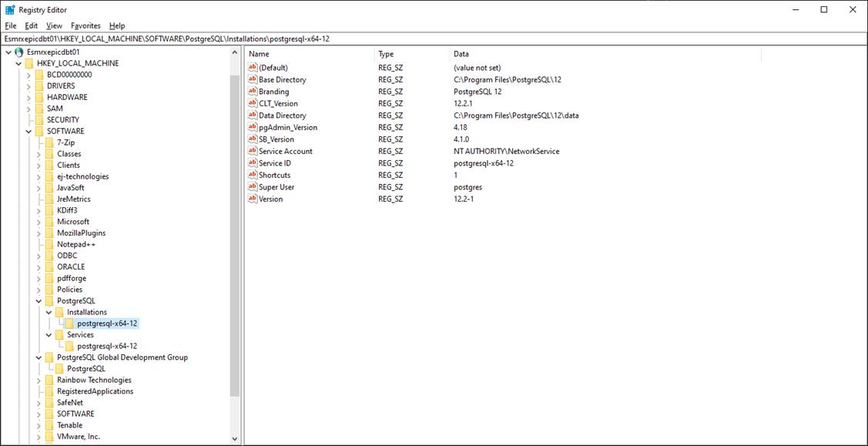Screen dimensions: 868x446
Task: Expand the BCD00000000 key
Action: click(x=28, y=75)
